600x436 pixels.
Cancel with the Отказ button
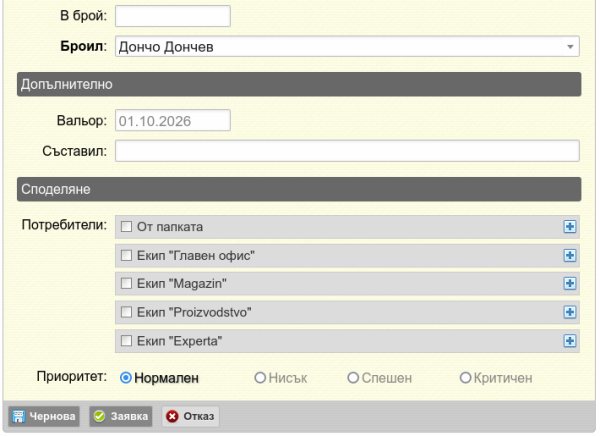[191, 416]
